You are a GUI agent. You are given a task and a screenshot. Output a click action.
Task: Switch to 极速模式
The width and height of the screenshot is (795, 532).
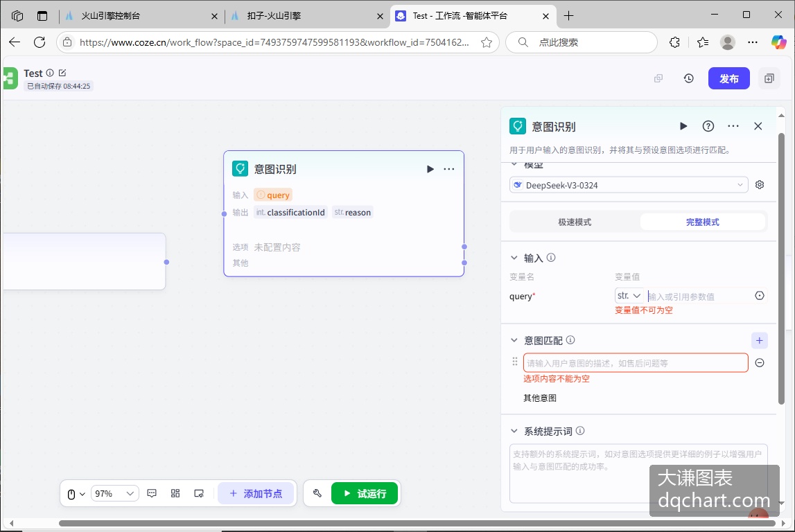pyautogui.click(x=575, y=222)
